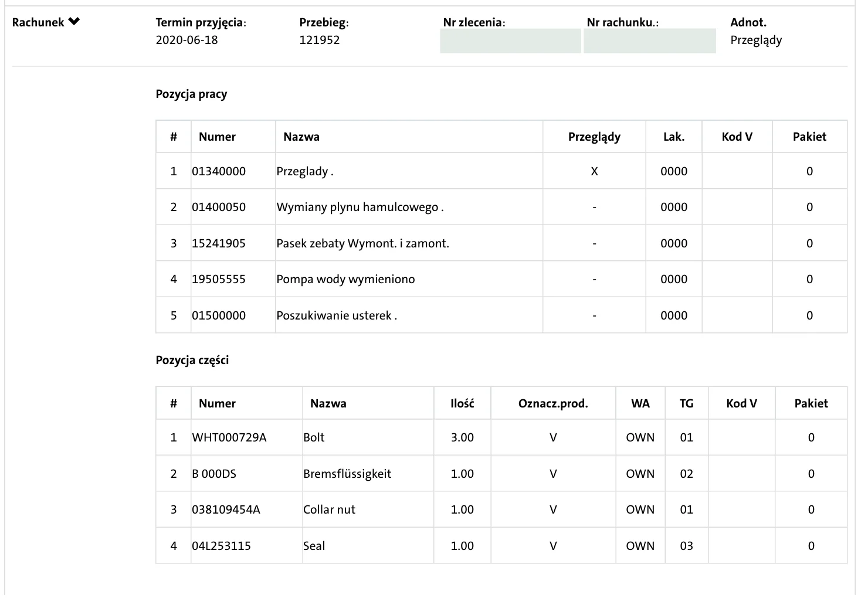Select work number 01500000
This screenshot has height=598, width=868.
pyautogui.click(x=219, y=315)
